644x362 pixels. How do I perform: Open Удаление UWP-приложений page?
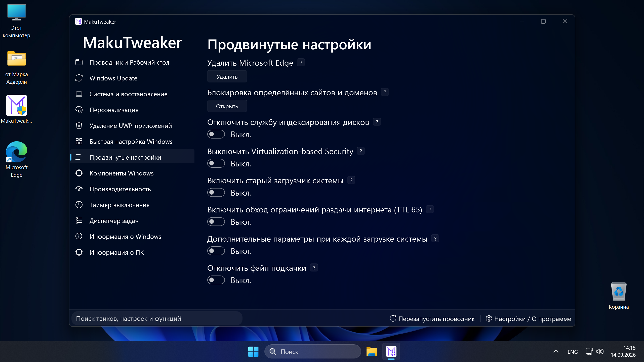pos(132,126)
